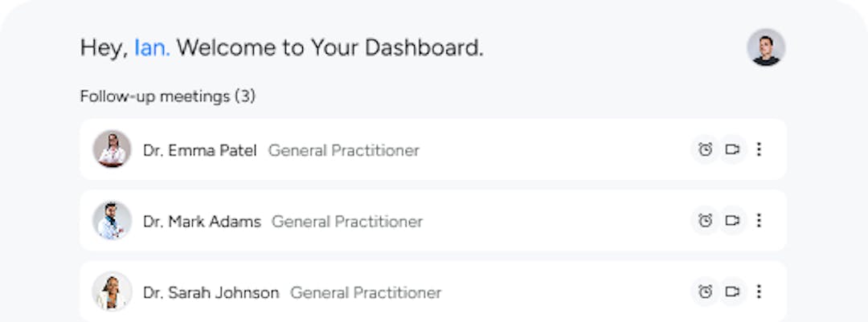Viewport: 868px width, 322px height.
Task: Click Dr. Emma Patel's profile photo
Action: pyautogui.click(x=112, y=149)
